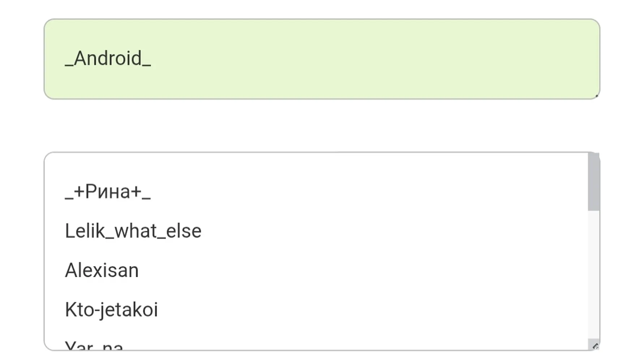Screen dimensions: 644x361
Task: Click blank area beside the _+Рина+_ row
Action: click(369, 191)
